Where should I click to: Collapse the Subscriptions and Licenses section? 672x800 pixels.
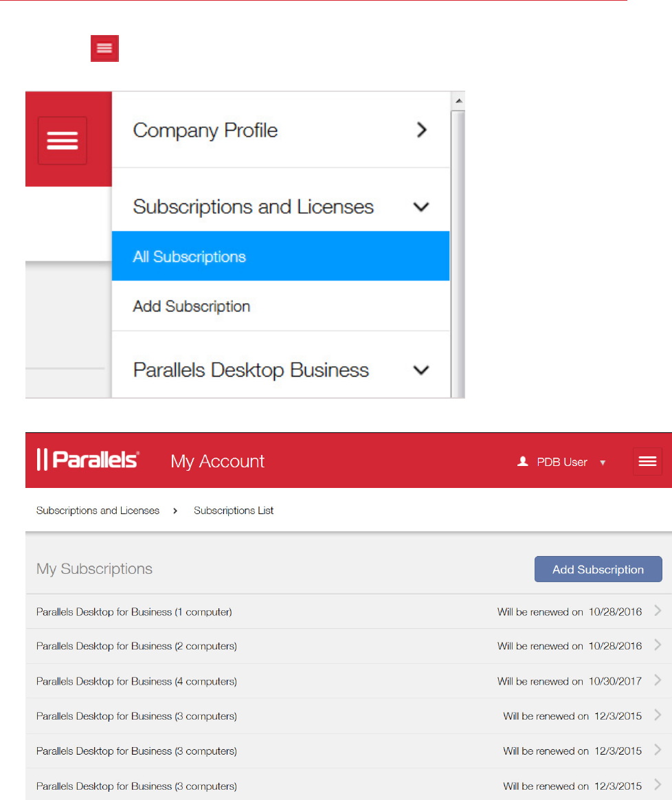422,207
